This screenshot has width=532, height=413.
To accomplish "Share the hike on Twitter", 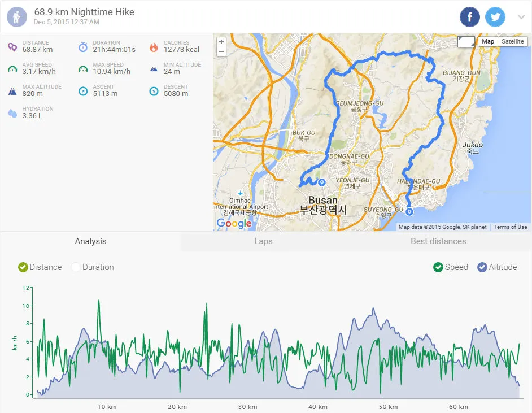I will (495, 16).
